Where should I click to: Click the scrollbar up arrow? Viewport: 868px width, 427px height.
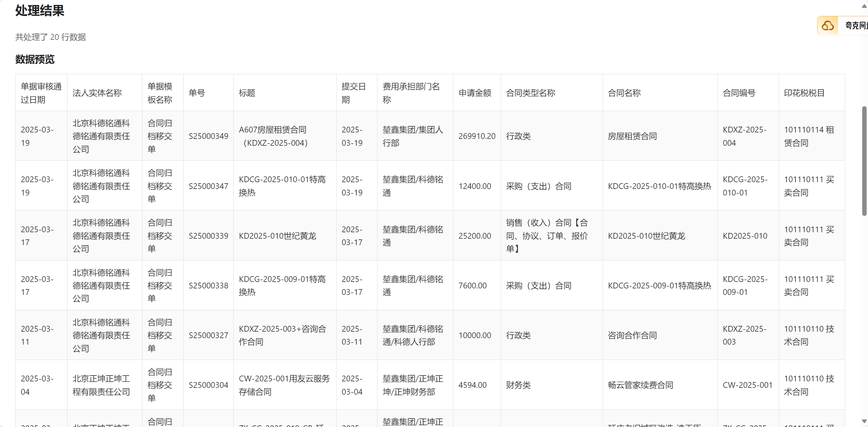[864, 6]
